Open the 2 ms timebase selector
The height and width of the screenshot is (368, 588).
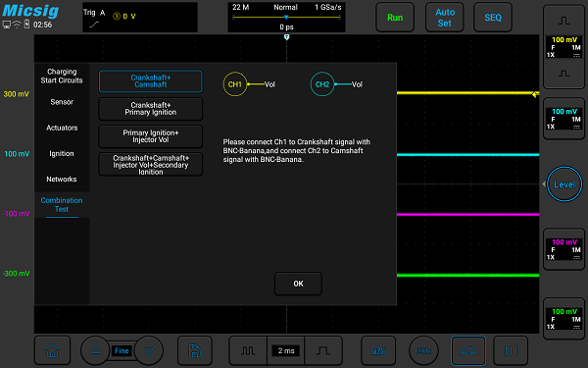click(x=286, y=350)
